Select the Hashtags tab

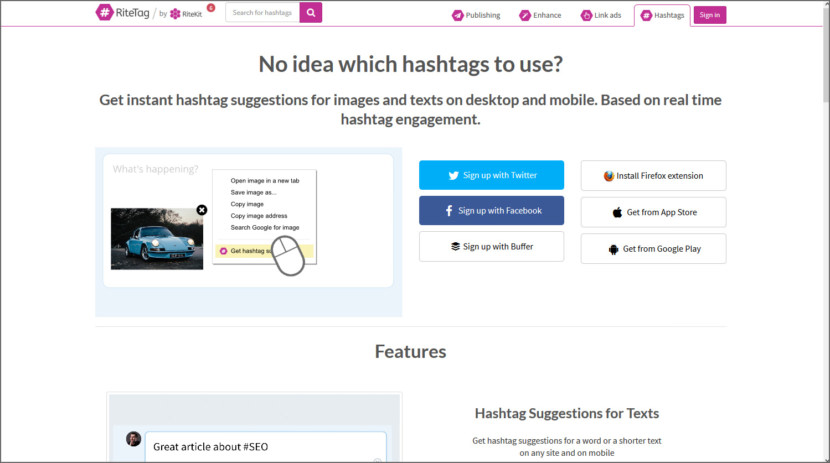[662, 15]
